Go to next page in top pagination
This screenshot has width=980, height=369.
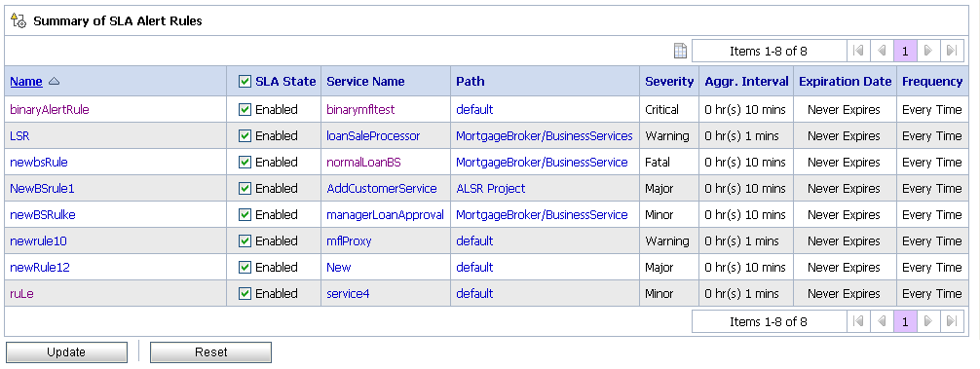point(928,51)
